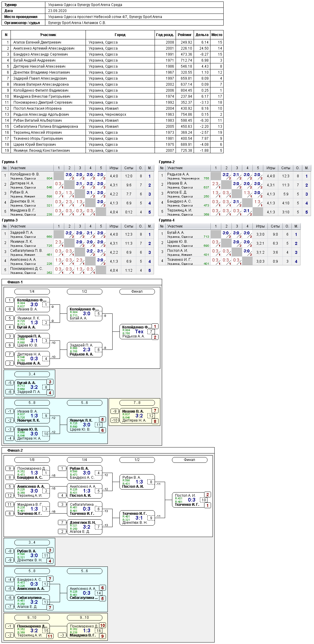Click Задерей П. А. in the Группа-3 table
The height and width of the screenshot is (644, 314).
pyautogui.click(x=22, y=233)
